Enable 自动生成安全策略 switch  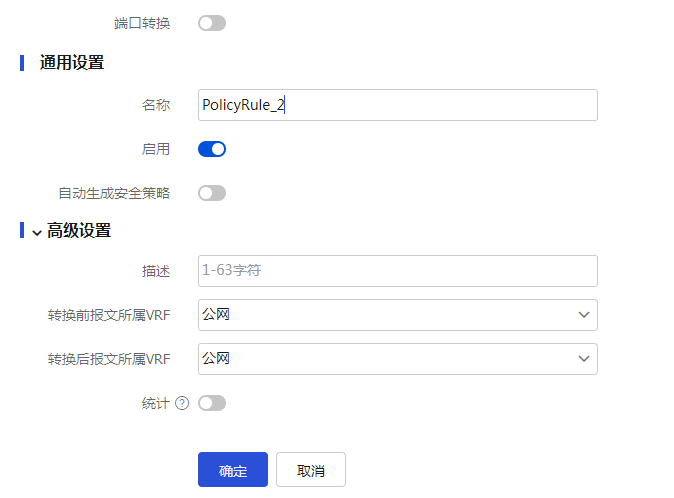[212, 193]
